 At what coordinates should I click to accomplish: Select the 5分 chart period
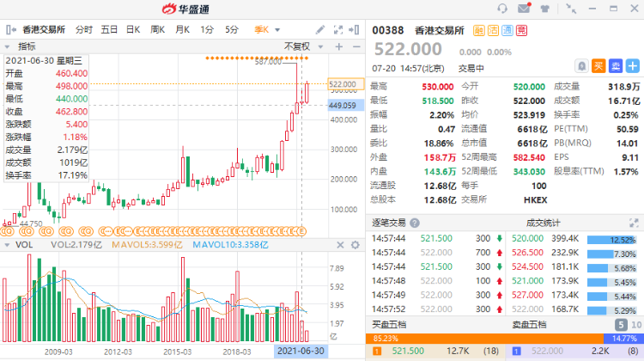point(231,29)
